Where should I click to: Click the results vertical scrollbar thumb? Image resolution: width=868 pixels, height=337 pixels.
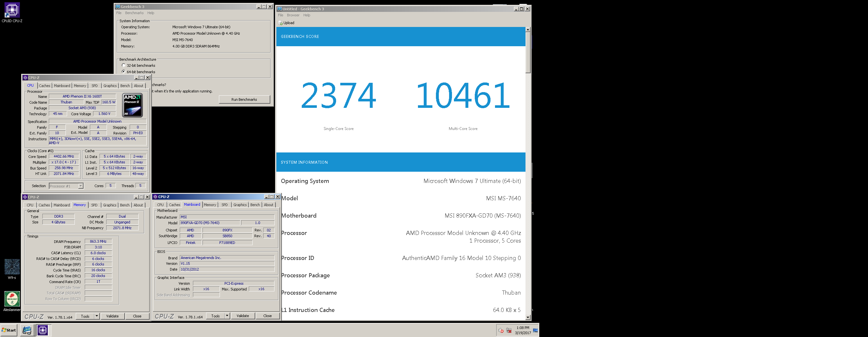point(528,53)
